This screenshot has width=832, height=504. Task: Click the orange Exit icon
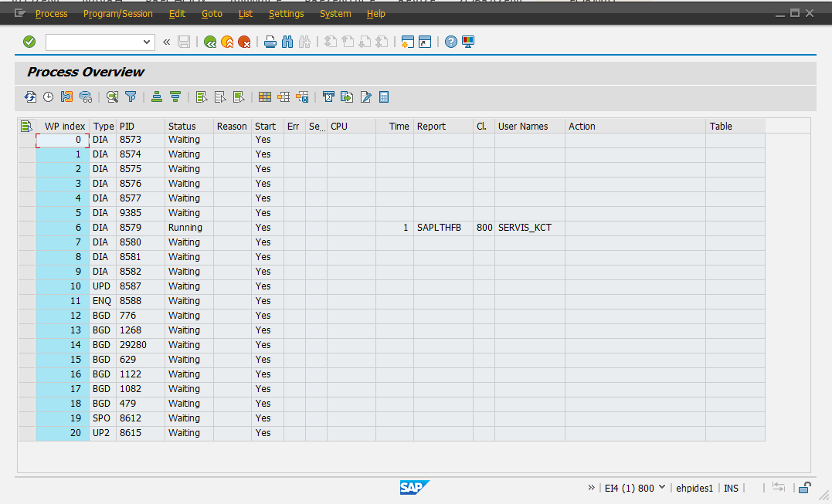click(227, 42)
